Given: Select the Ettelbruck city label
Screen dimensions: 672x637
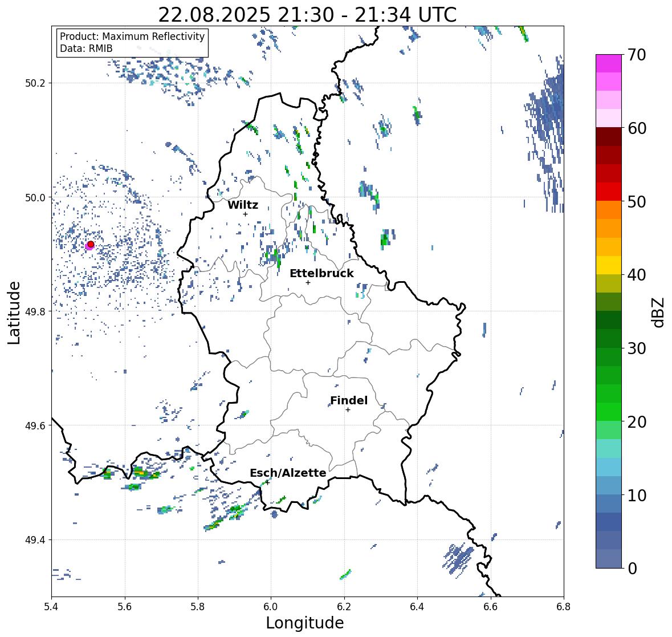Looking at the screenshot, I should [x=321, y=274].
